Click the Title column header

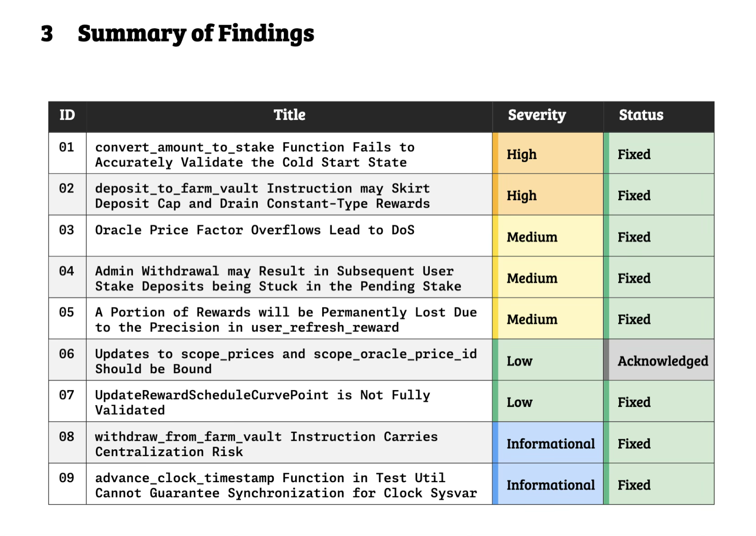tap(289, 115)
